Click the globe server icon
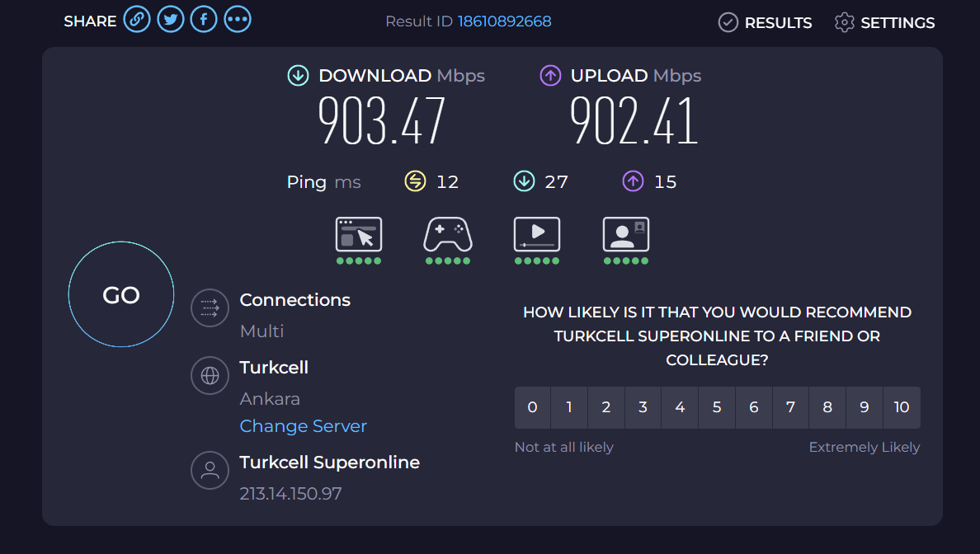Screen dimensions: 980x554 210,375
